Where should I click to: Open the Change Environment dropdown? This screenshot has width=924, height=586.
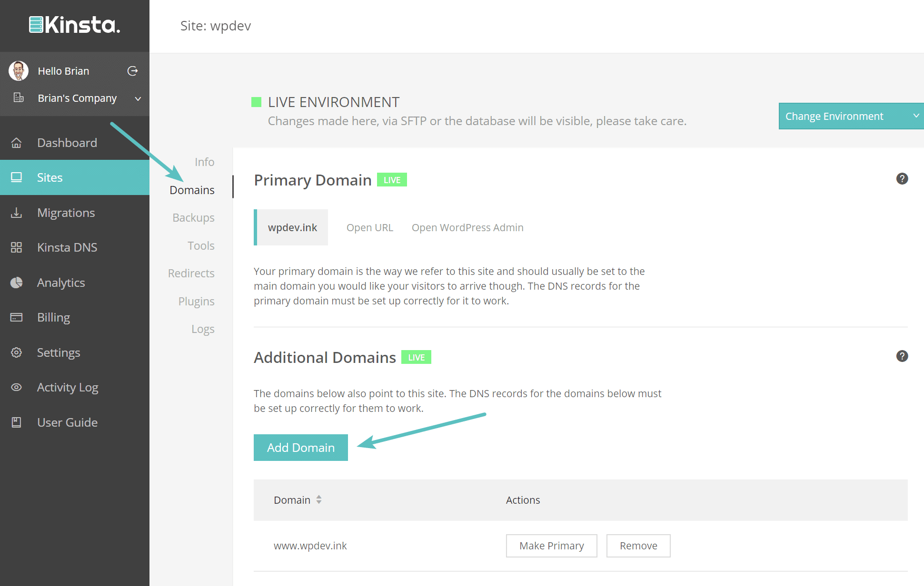coord(851,116)
